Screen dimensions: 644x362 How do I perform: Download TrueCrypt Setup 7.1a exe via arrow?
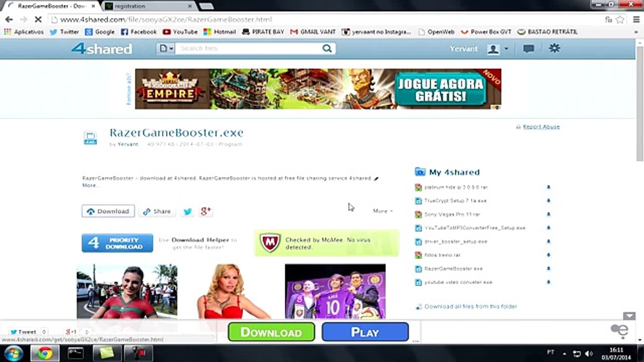(x=548, y=201)
